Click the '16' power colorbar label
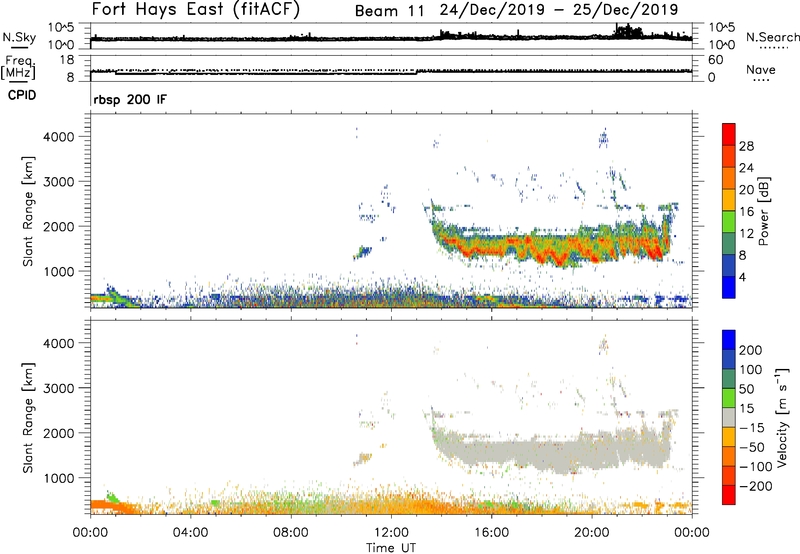The image size is (800, 554). tap(746, 212)
